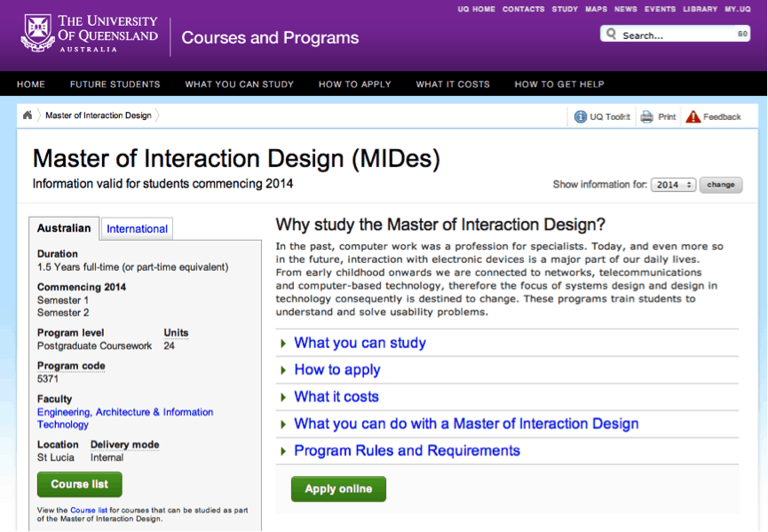Click the Apply online button
Image resolution: width=768 pixels, height=532 pixels.
[338, 488]
